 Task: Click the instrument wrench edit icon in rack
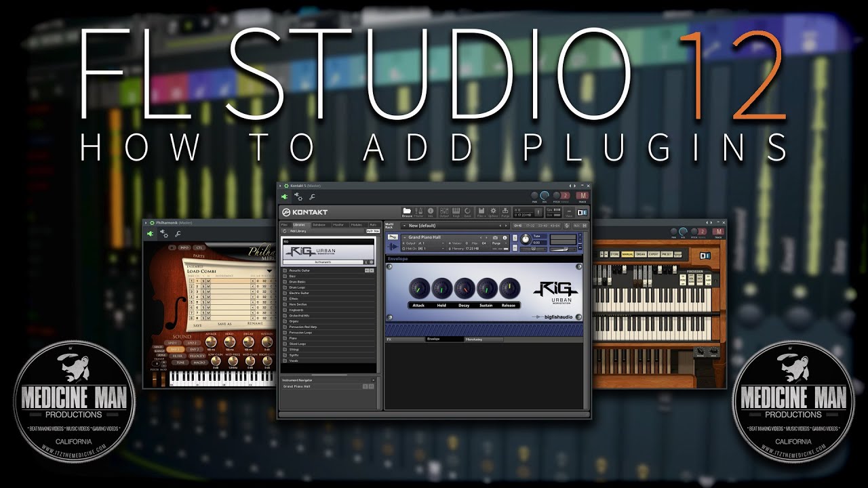(393, 237)
